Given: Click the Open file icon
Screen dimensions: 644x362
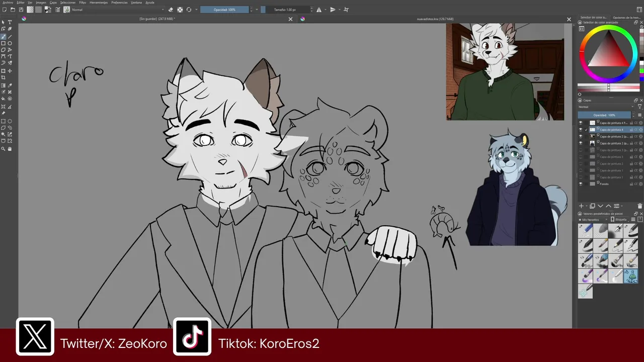Looking at the screenshot, I should 13,10.
